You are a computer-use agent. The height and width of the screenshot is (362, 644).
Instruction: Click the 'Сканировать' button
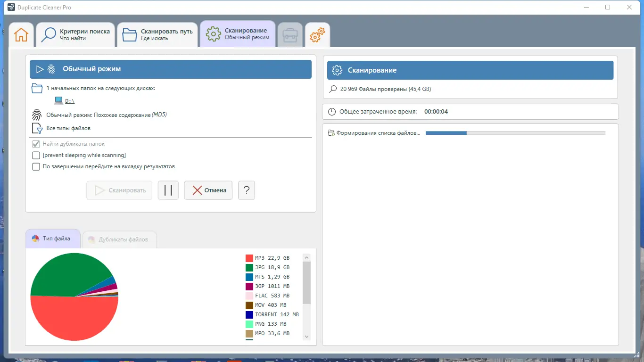(x=119, y=190)
